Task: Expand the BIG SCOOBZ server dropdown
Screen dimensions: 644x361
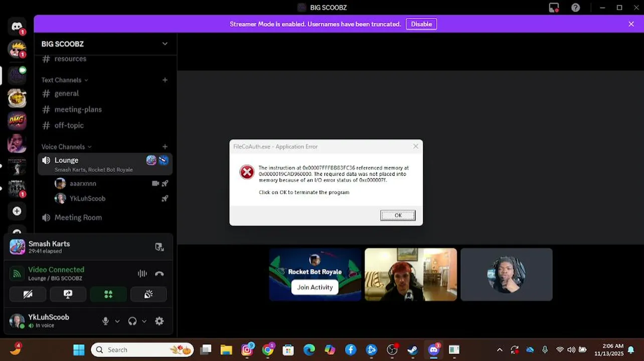Action: [x=165, y=44]
